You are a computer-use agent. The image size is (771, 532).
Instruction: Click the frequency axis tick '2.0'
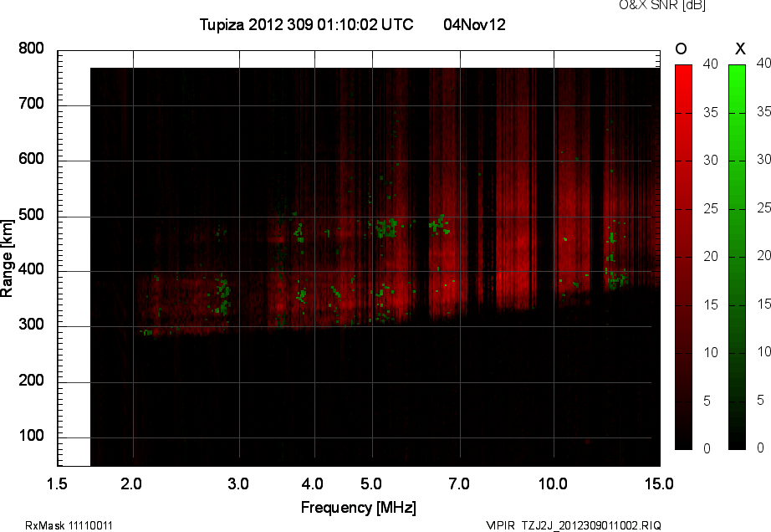(131, 483)
